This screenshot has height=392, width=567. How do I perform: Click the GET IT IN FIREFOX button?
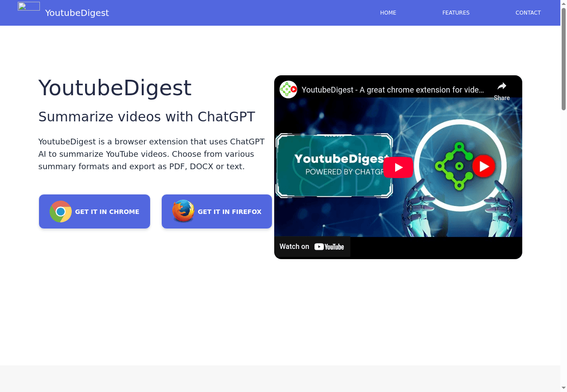pos(217,211)
